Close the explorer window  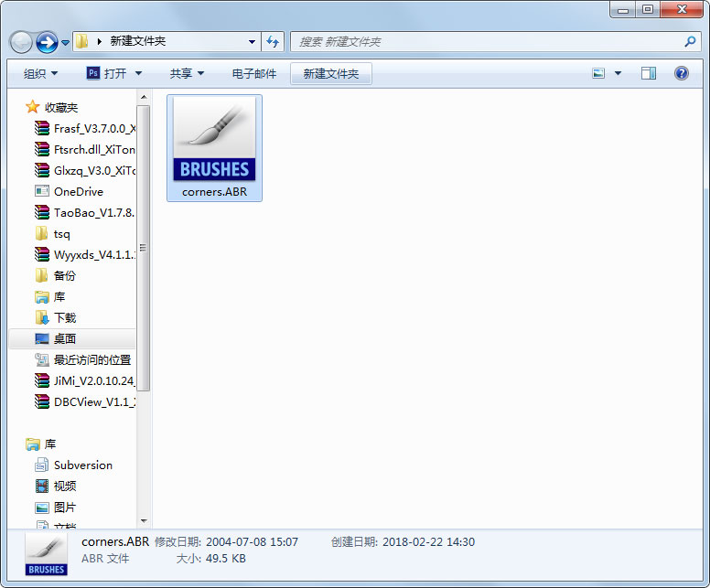click(x=682, y=9)
